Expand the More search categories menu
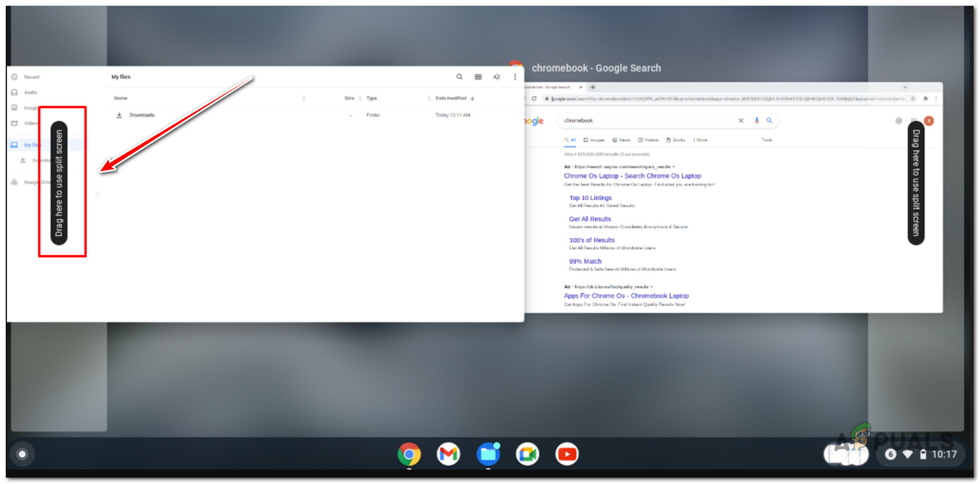 pyautogui.click(x=700, y=140)
